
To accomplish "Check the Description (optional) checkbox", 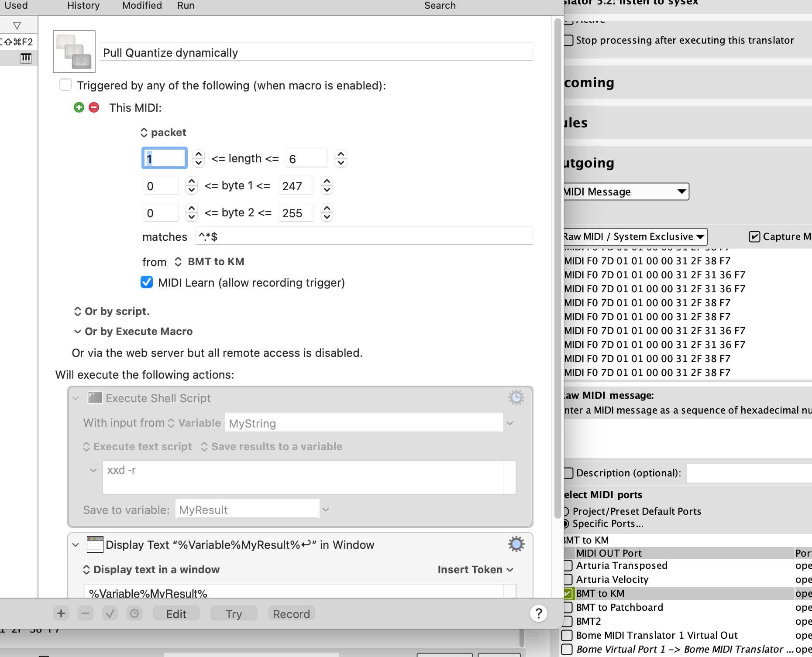I will [568, 473].
